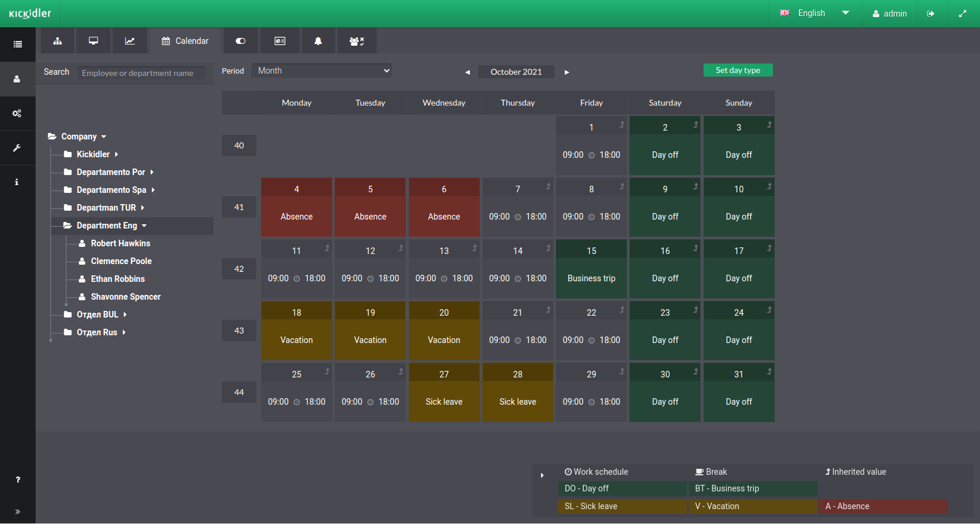This screenshot has height=524, width=980.
Task: Open the notifications bell tab
Action: [x=318, y=41]
